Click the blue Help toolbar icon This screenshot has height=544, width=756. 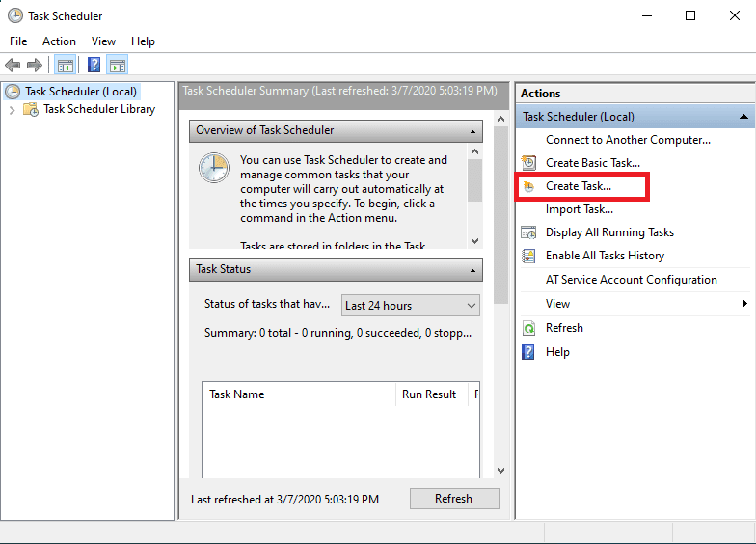coord(94,66)
